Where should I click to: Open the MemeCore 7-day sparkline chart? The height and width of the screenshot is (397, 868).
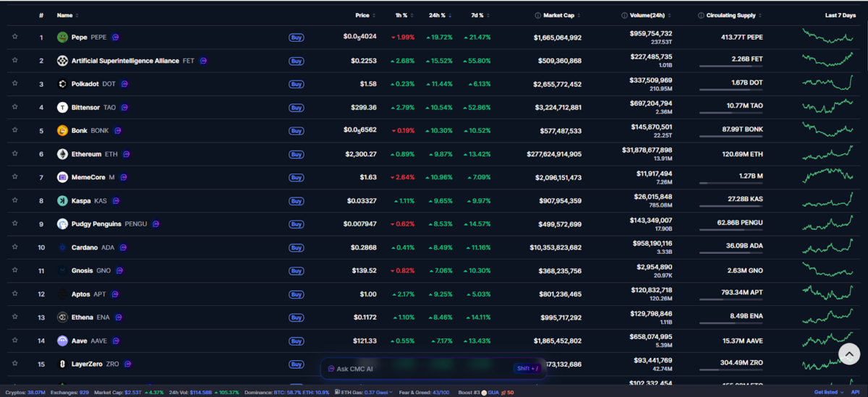pos(827,176)
